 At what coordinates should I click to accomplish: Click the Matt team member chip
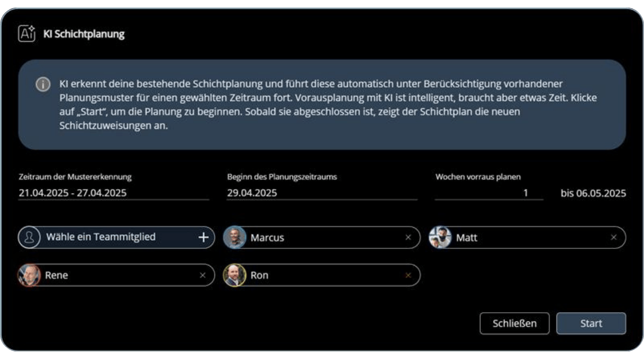click(x=527, y=237)
